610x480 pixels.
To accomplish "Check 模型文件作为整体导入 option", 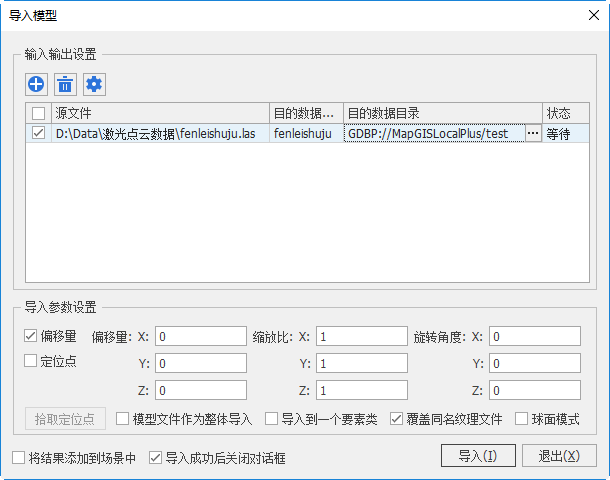I will (x=123, y=419).
